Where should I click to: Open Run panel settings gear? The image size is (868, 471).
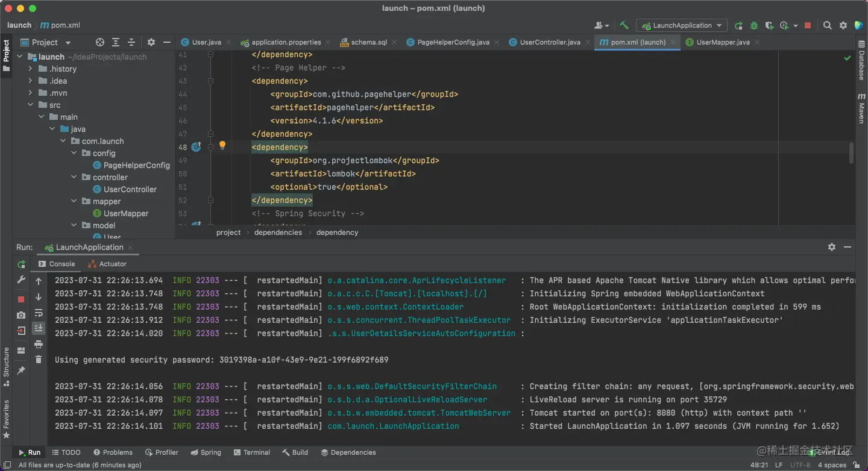[x=832, y=247]
